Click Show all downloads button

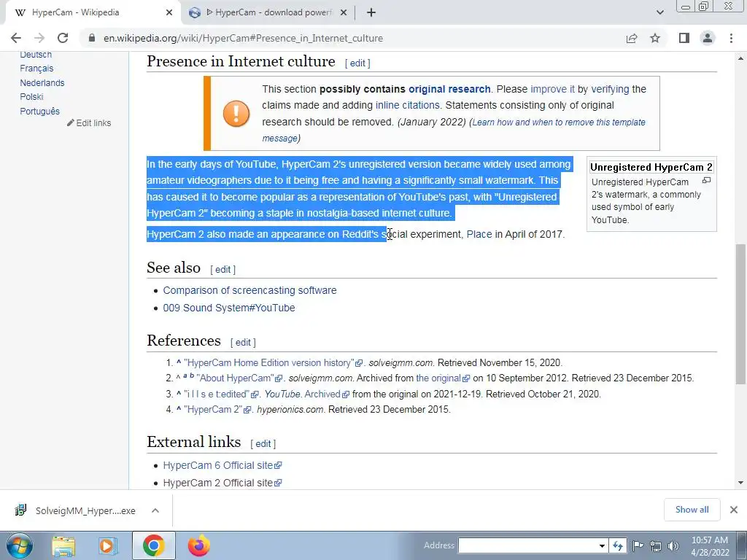[x=692, y=510]
